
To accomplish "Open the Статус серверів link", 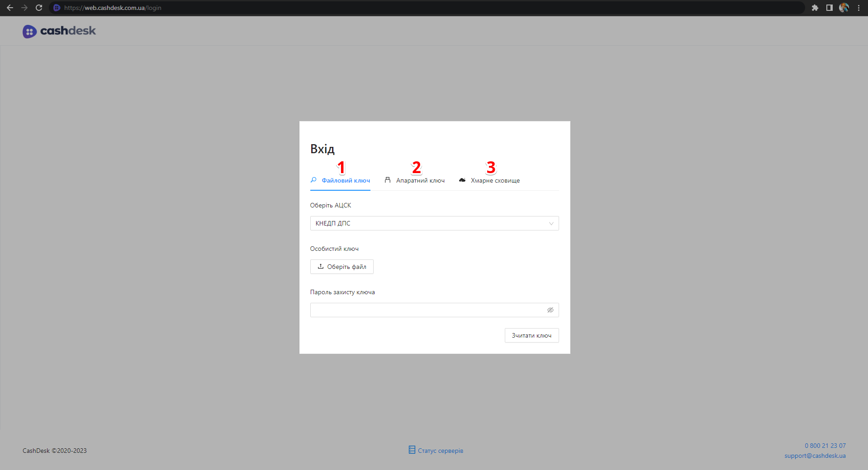I will click(x=440, y=451).
